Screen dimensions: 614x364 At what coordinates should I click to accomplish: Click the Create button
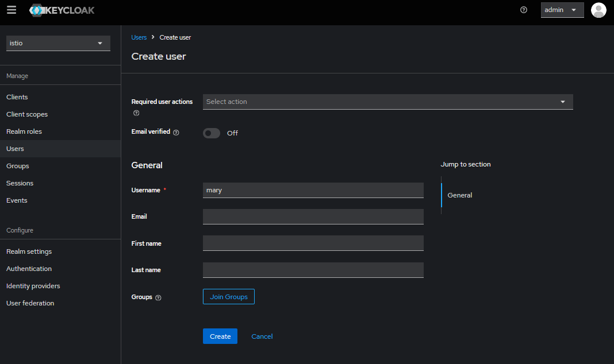220,336
